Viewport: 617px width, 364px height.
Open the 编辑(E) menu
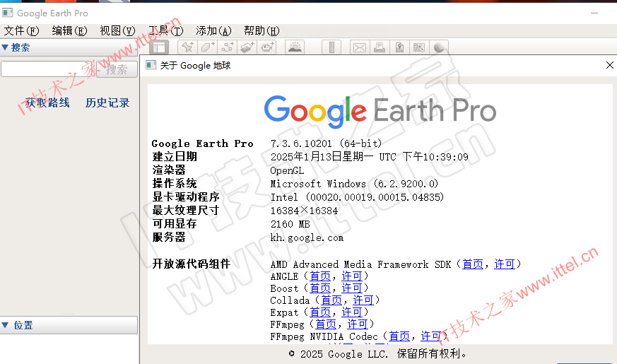pos(70,30)
